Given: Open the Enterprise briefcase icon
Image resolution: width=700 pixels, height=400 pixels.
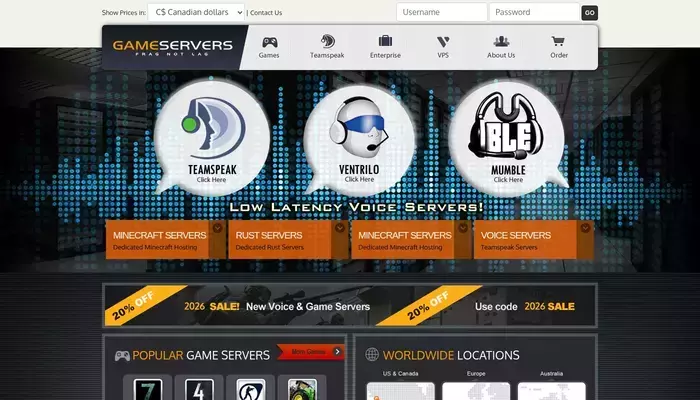Looking at the screenshot, I should (385, 42).
